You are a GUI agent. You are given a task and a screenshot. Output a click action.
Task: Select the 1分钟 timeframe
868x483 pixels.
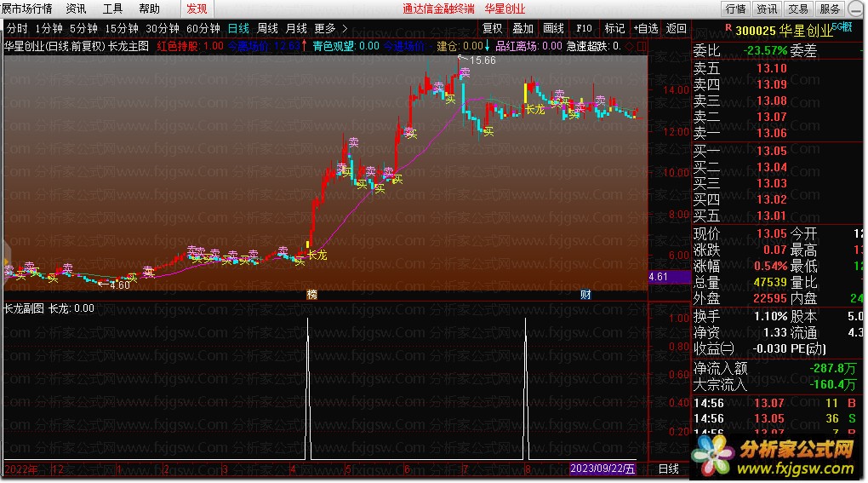click(x=49, y=28)
